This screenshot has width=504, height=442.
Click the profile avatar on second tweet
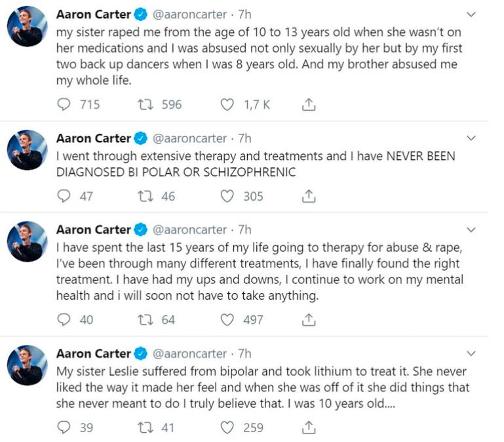[x=28, y=150]
